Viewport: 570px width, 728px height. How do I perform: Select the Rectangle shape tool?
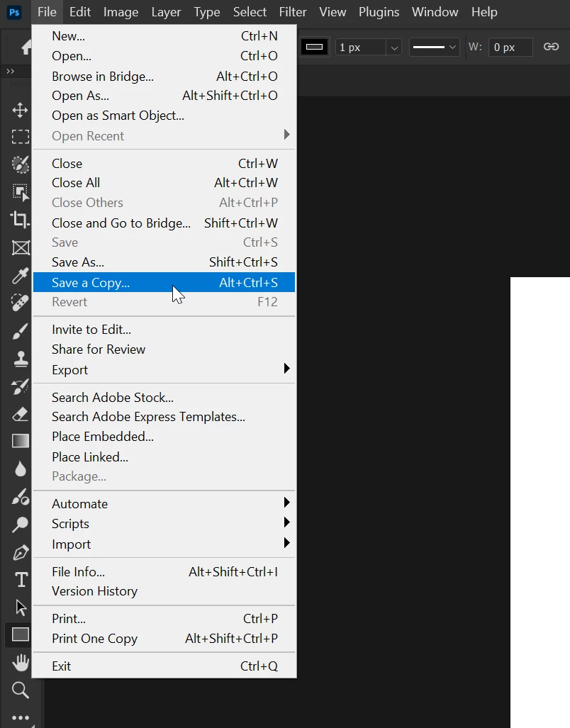(x=20, y=634)
